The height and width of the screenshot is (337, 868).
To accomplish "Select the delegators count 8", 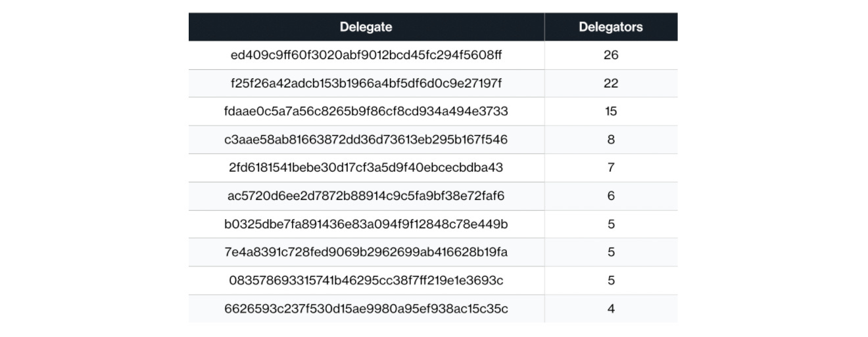I will [610, 140].
